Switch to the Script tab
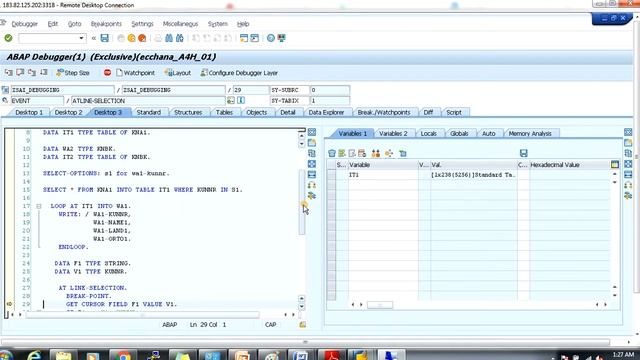This screenshot has height=360, width=640. (x=454, y=112)
